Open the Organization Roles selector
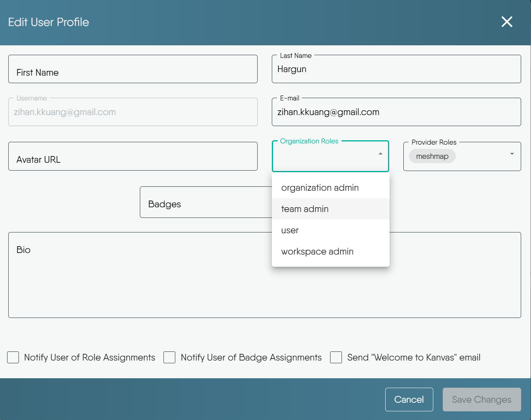 tap(330, 156)
